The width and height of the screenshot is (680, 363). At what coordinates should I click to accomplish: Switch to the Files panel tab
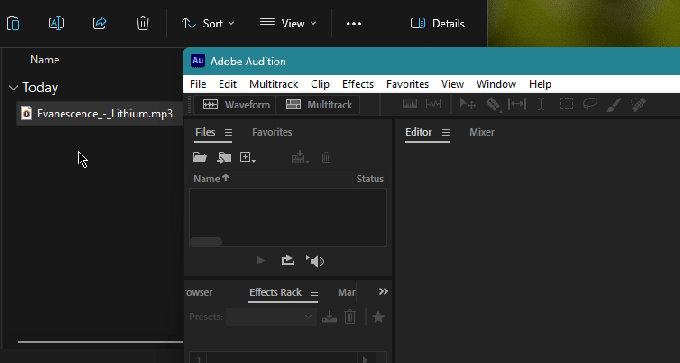205,132
